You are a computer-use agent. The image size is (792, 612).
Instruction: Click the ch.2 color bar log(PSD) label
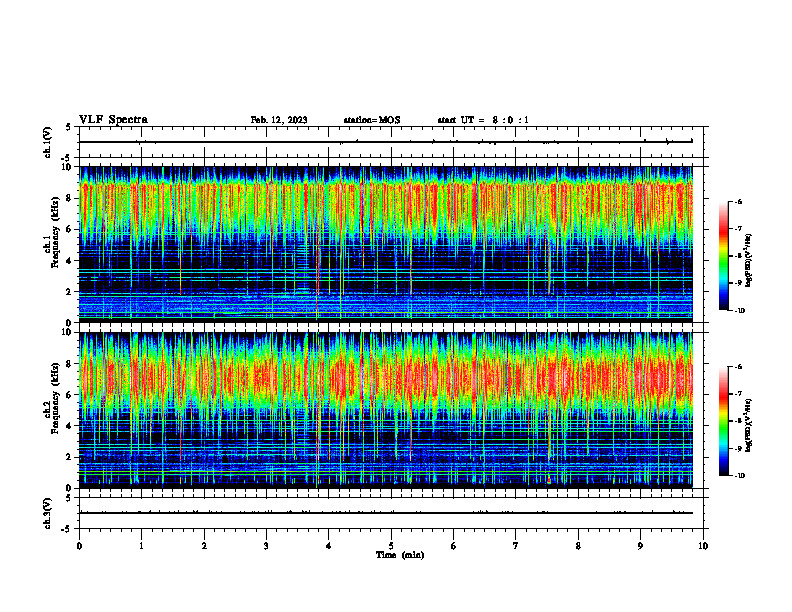point(749,426)
